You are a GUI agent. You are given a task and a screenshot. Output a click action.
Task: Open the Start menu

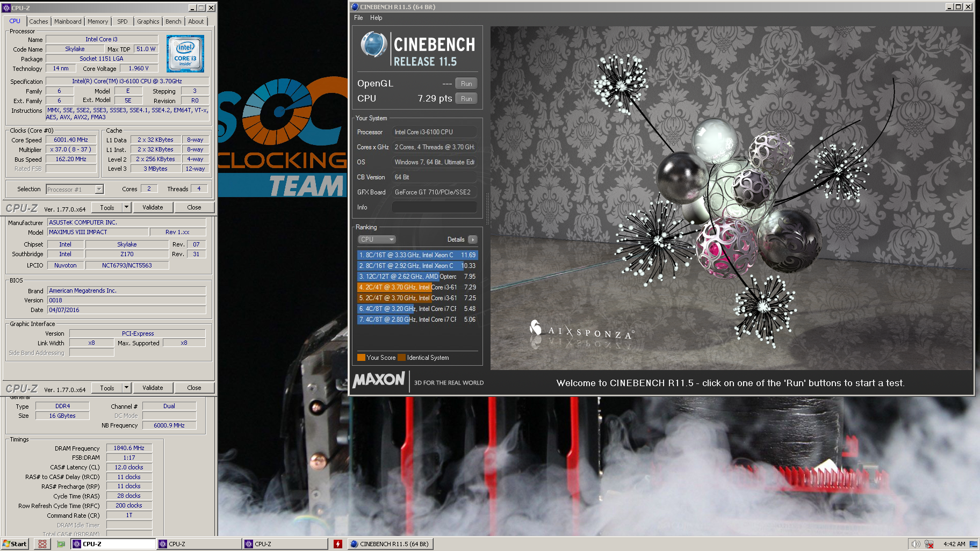coord(15,544)
